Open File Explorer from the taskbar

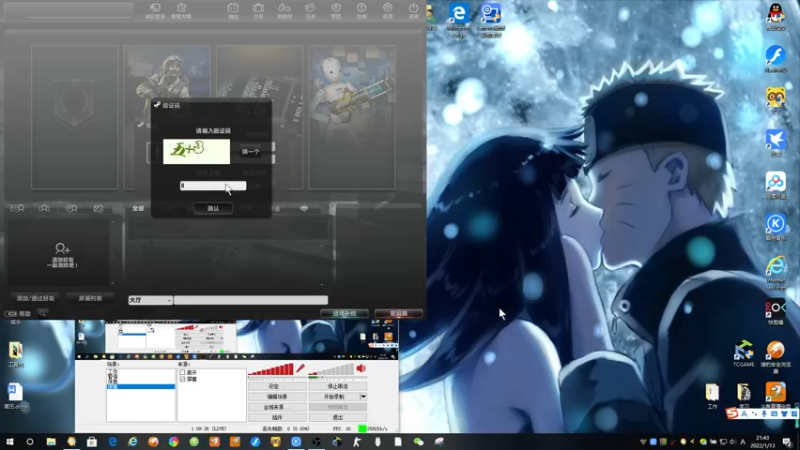pyautogui.click(x=51, y=442)
